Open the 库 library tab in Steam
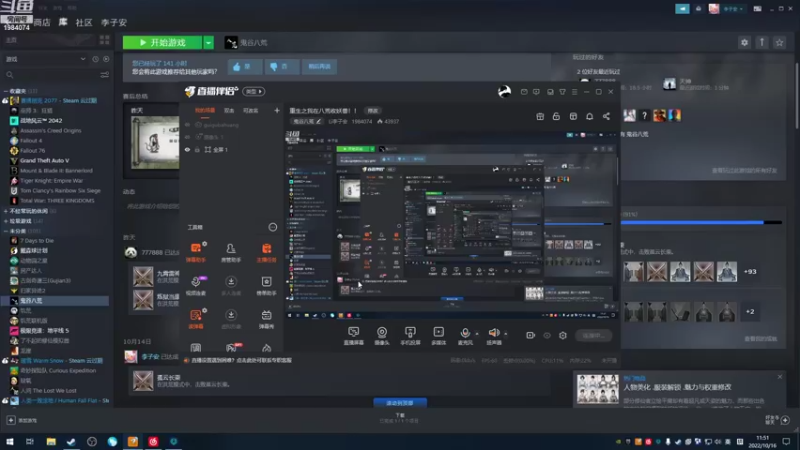Screen dimensions: 800x450 click(x=63, y=22)
